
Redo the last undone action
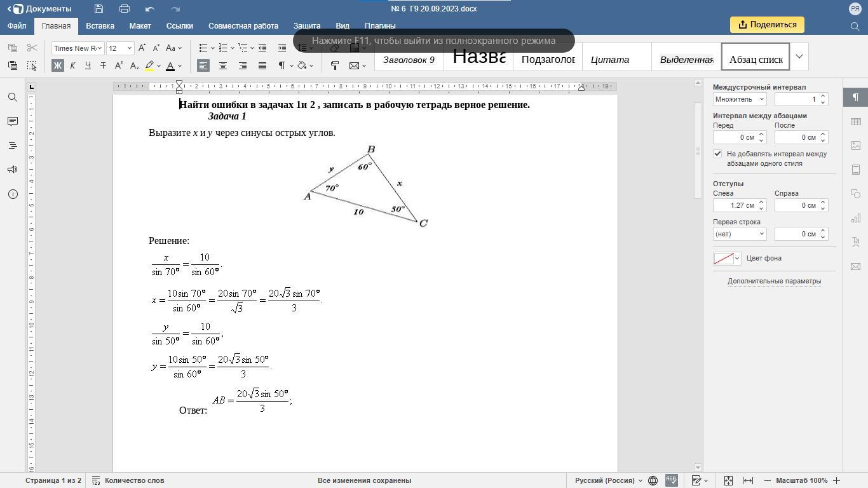click(176, 9)
